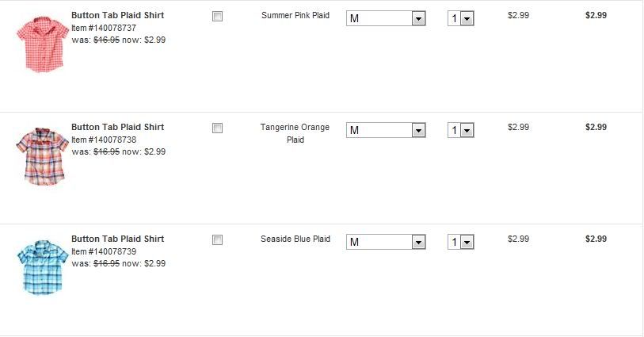The width and height of the screenshot is (644, 337).
Task: Click the Summer Pink Plaid shirt thumbnail
Action: (x=39, y=44)
